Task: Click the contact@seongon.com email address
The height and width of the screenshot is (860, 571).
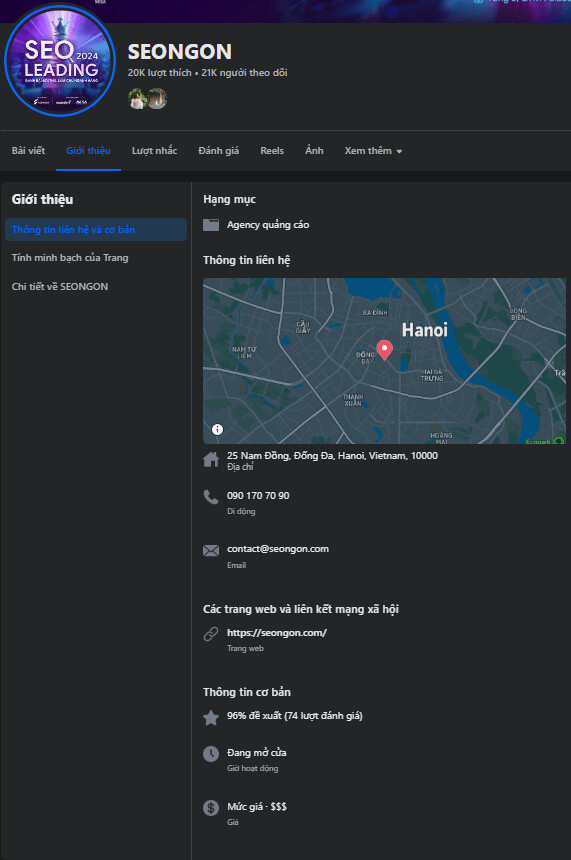Action: point(278,549)
